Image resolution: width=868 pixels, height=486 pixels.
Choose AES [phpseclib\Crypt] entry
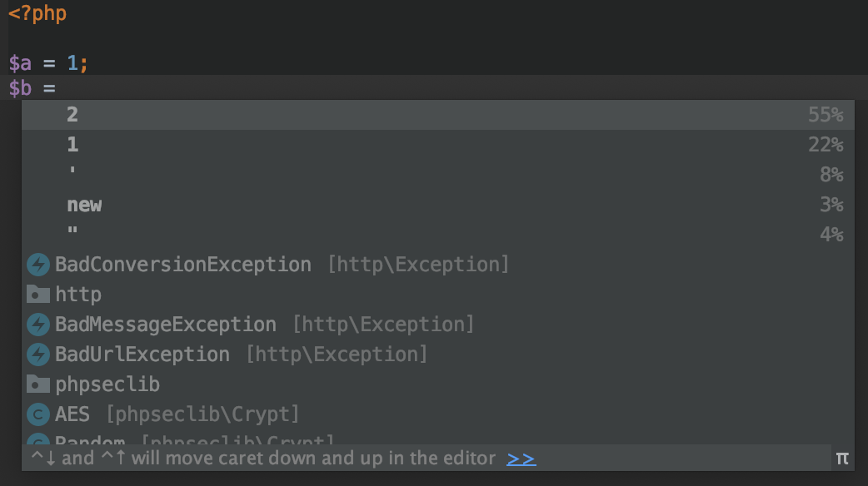click(438, 414)
